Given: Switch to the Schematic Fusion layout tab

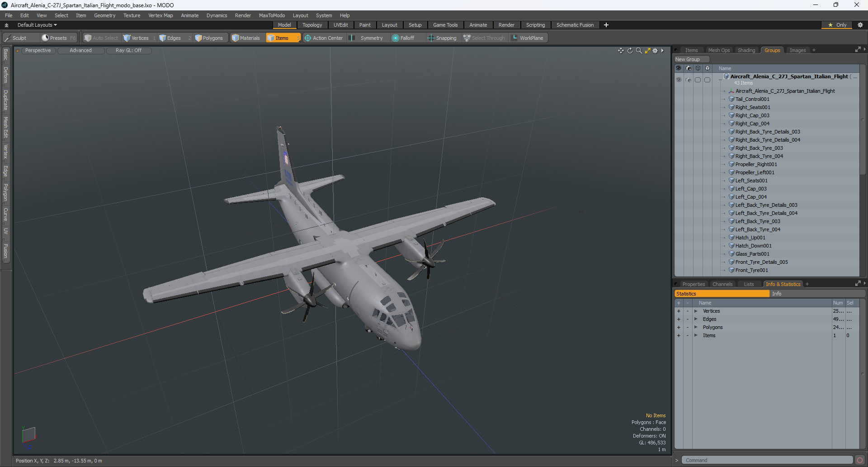Looking at the screenshot, I should 575,25.
